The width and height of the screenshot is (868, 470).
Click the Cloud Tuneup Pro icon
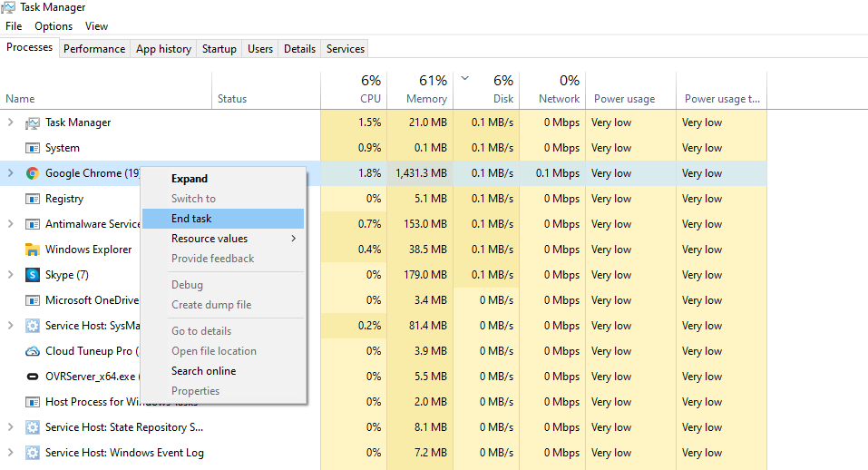[33, 351]
